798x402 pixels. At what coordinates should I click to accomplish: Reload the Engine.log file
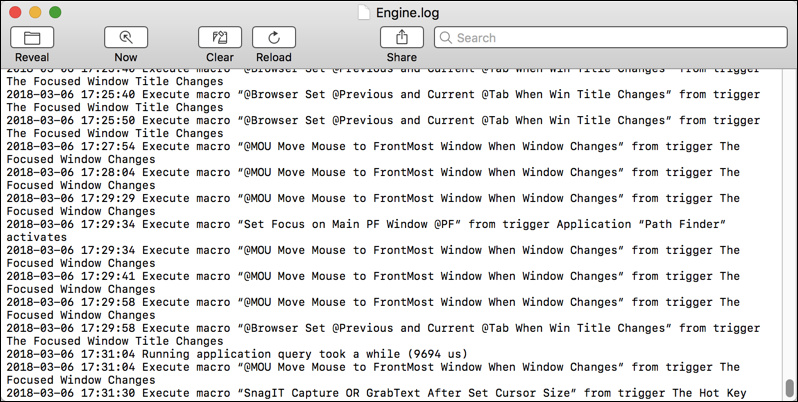click(273, 38)
